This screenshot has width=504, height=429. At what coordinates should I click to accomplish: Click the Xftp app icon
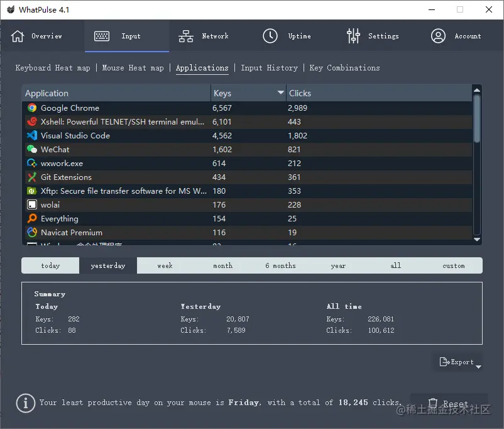32,191
